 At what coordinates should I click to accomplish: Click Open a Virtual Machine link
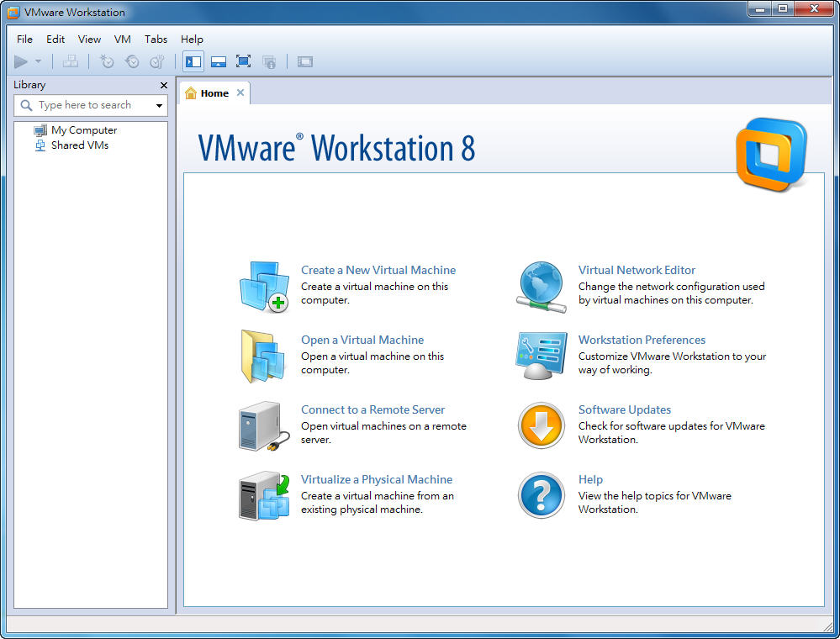click(x=362, y=340)
